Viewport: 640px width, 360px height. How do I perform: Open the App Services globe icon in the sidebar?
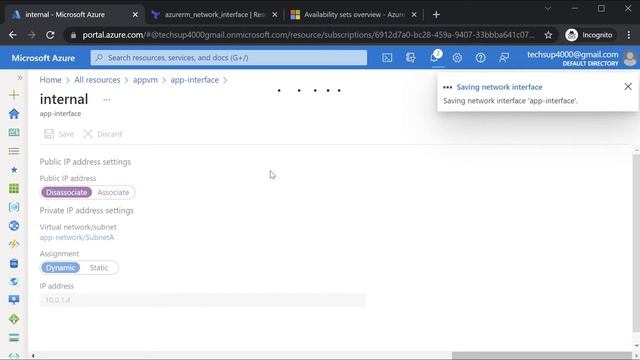coord(14,226)
